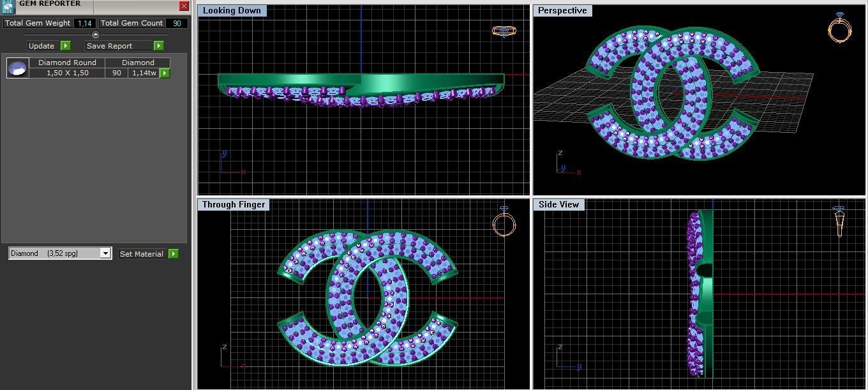Image resolution: width=868 pixels, height=390 pixels.
Task: Click the Total Gem Weight label
Action: (x=38, y=23)
